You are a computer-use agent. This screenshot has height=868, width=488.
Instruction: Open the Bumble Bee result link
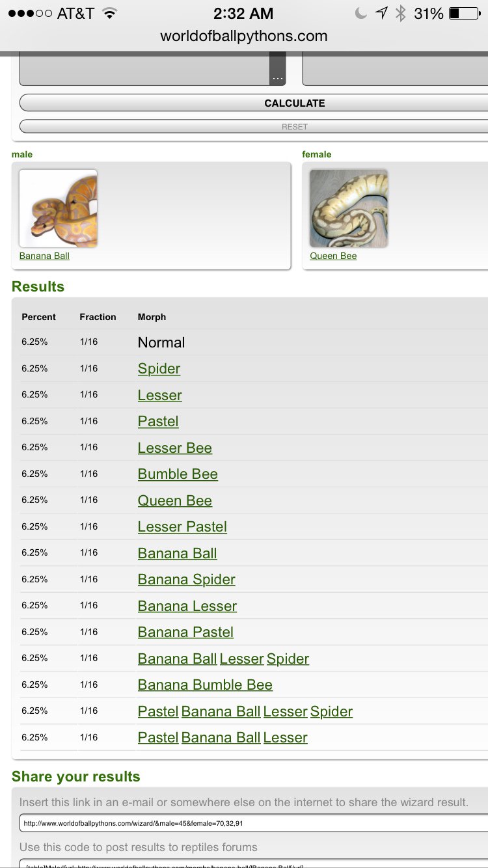point(178,474)
